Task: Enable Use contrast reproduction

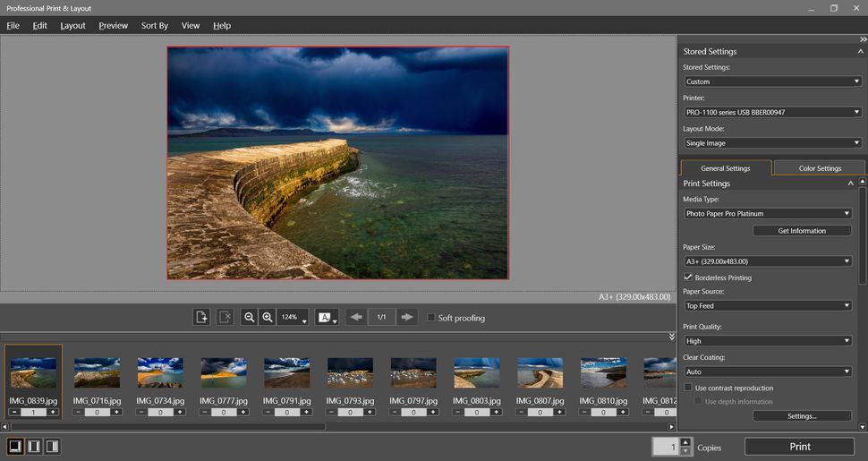Action: click(x=688, y=388)
